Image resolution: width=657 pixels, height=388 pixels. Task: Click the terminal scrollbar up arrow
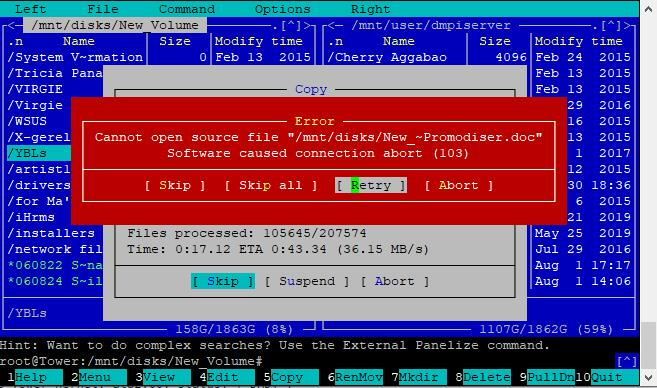[648, 9]
